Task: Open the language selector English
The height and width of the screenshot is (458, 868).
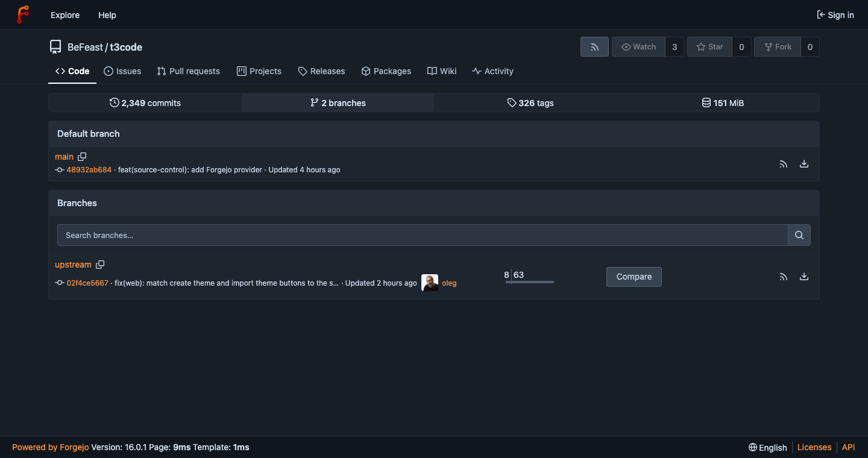Action: pos(768,447)
